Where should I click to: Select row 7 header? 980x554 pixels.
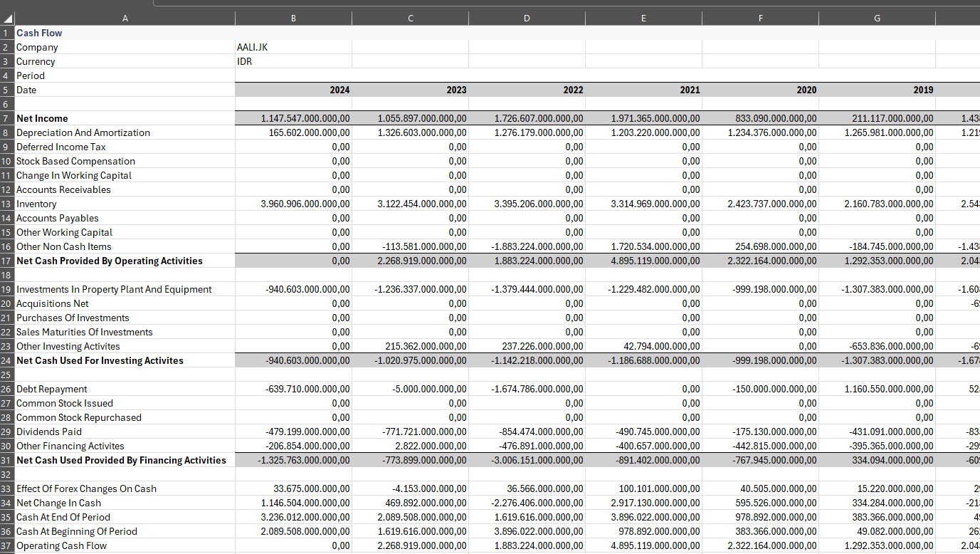pyautogui.click(x=7, y=118)
